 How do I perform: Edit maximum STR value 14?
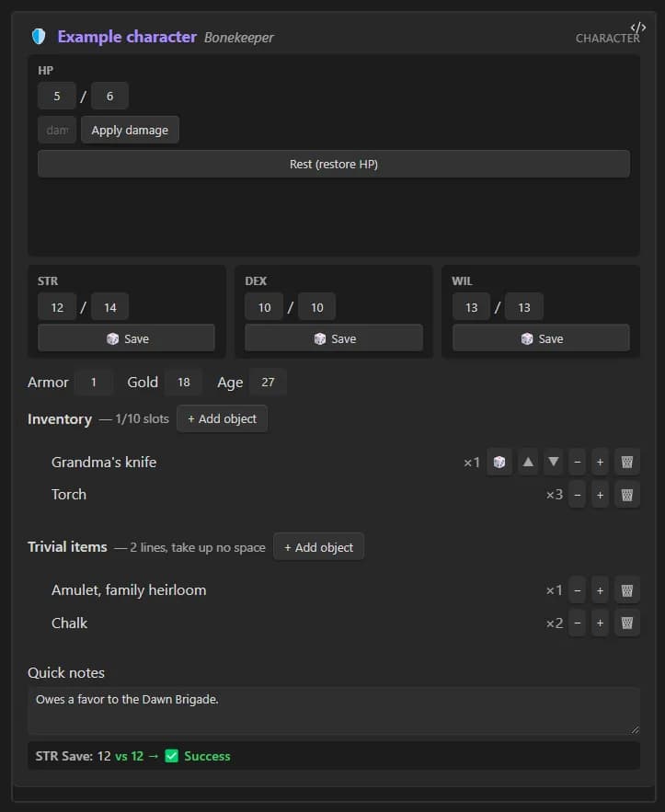point(109,307)
